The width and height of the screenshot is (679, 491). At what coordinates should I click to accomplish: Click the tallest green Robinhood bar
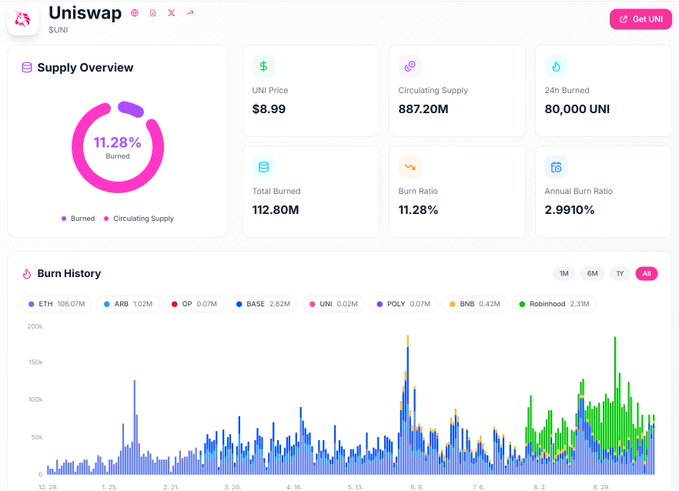pyautogui.click(x=615, y=390)
